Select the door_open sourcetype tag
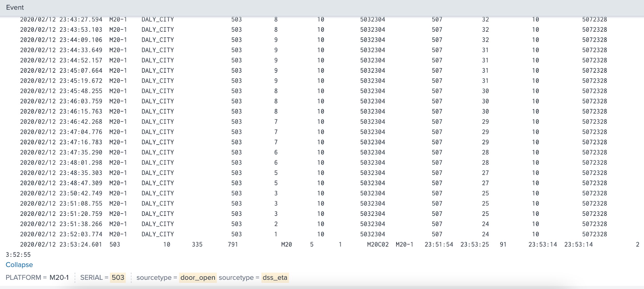 197,277
